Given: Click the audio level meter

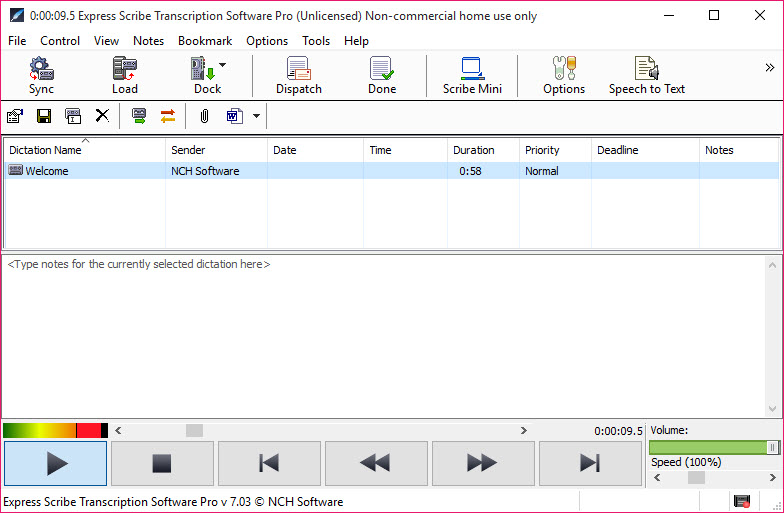Looking at the screenshot, I should click(56, 430).
